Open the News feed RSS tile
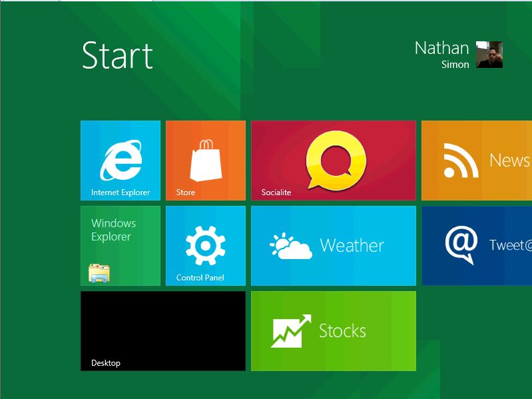The width and height of the screenshot is (532, 399). click(x=477, y=161)
